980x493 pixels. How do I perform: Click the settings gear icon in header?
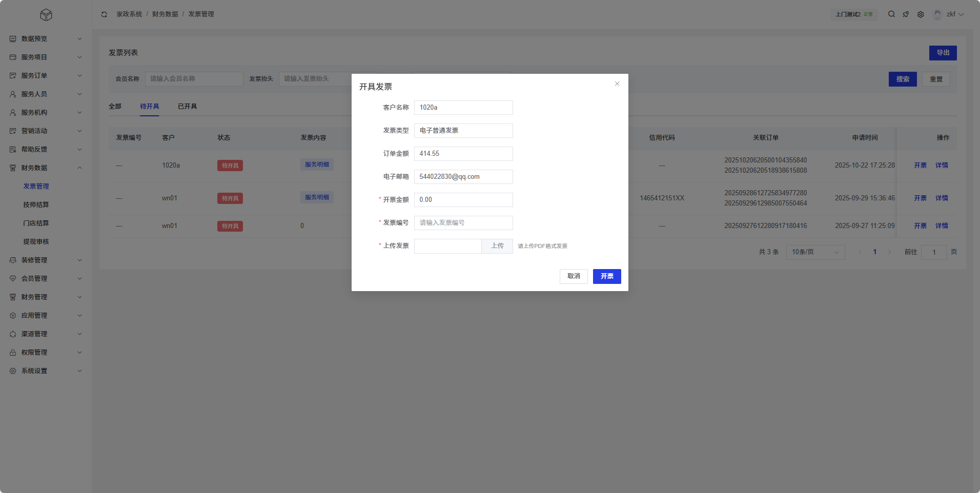coord(921,14)
